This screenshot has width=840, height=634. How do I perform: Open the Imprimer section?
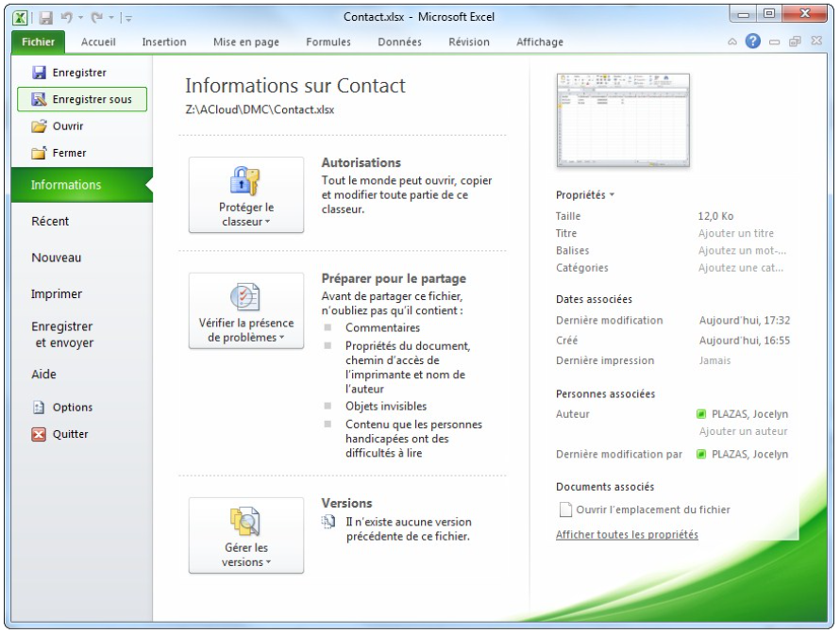[x=57, y=294]
